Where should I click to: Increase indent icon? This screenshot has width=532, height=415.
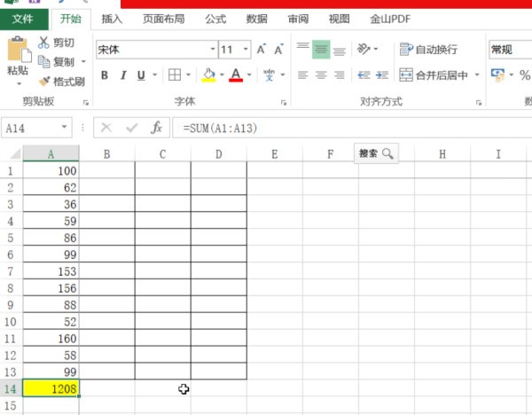382,74
